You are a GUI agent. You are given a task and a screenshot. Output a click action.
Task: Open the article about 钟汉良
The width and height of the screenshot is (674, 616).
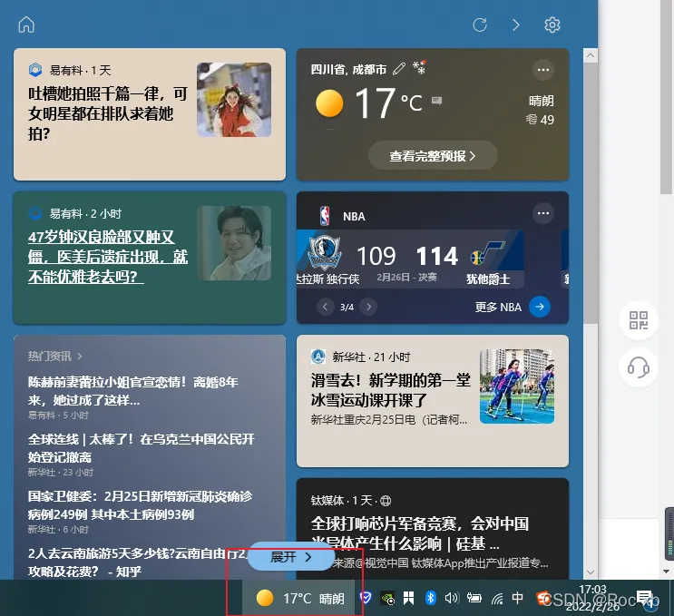point(107,257)
